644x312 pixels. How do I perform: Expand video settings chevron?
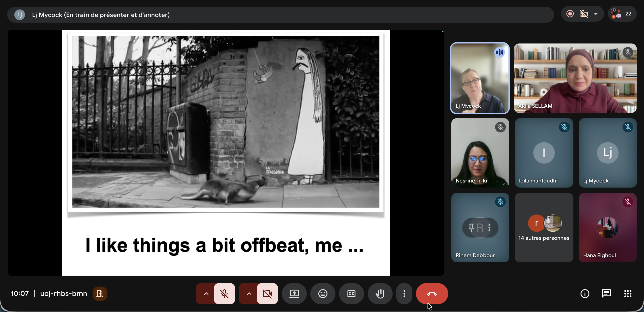click(249, 294)
